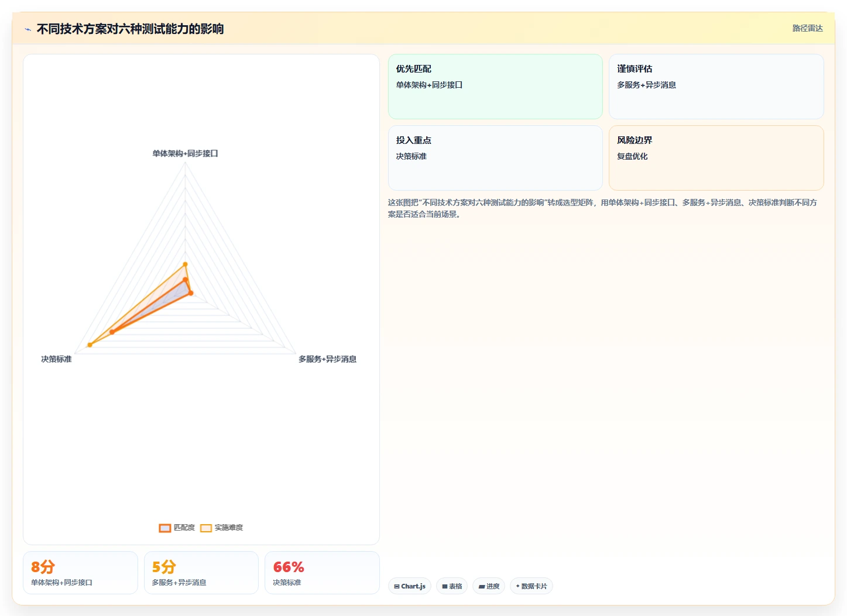Click the 实施难度 legend text

[229, 528]
